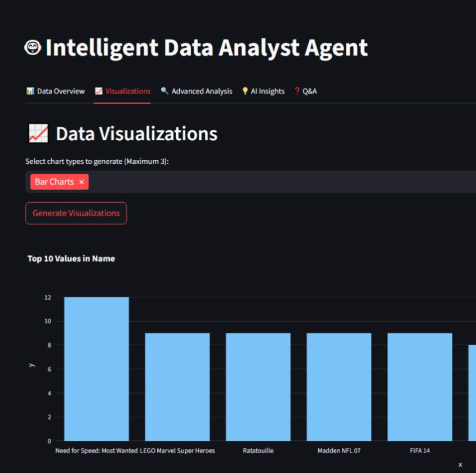The height and width of the screenshot is (473, 476).
Task: Click the magnifier icon on Advanced Analysis
Action: pos(164,91)
